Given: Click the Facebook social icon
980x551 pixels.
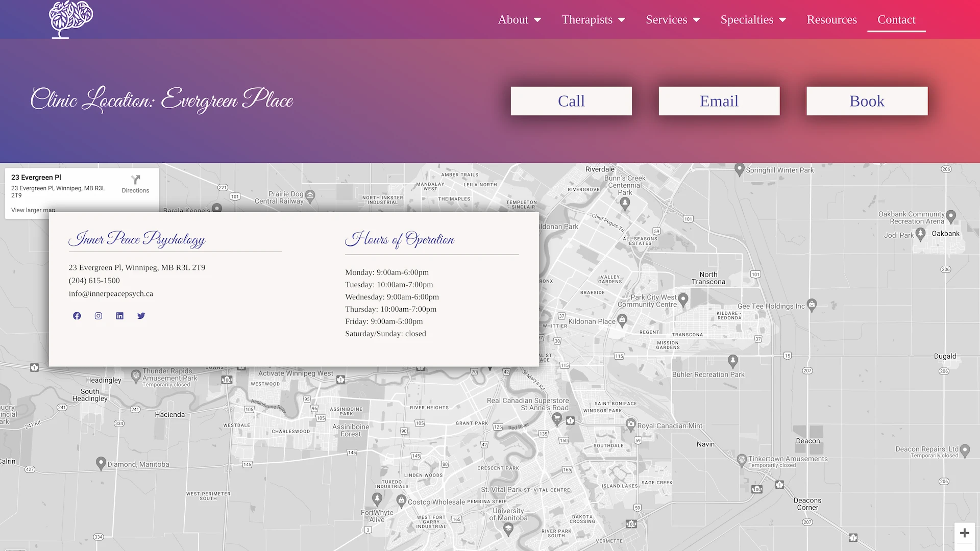Looking at the screenshot, I should coord(77,316).
